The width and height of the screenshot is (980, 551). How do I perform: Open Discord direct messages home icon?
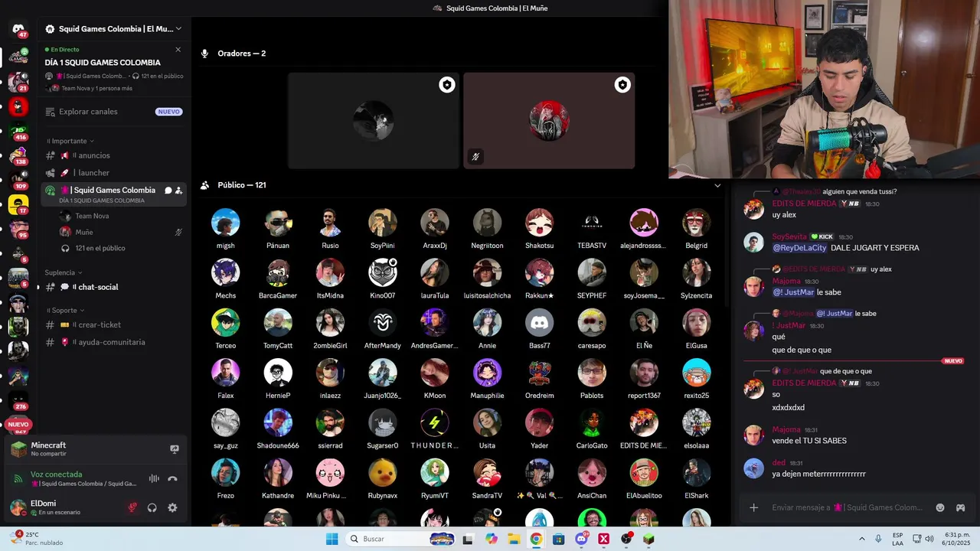18,29
